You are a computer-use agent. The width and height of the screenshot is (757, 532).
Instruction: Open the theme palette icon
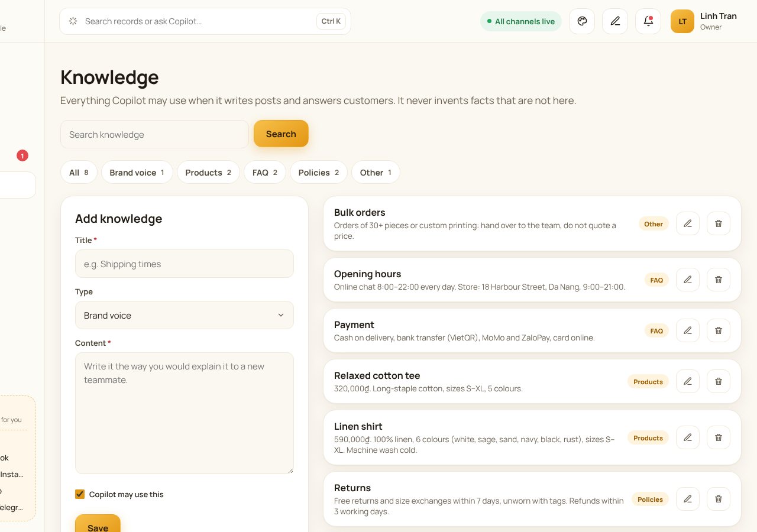point(582,21)
